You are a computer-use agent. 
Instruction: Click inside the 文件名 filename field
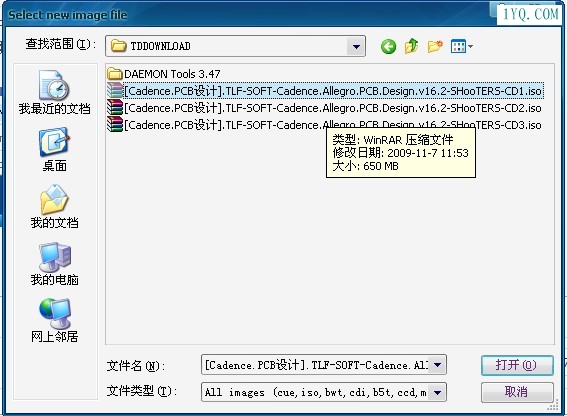click(x=315, y=365)
